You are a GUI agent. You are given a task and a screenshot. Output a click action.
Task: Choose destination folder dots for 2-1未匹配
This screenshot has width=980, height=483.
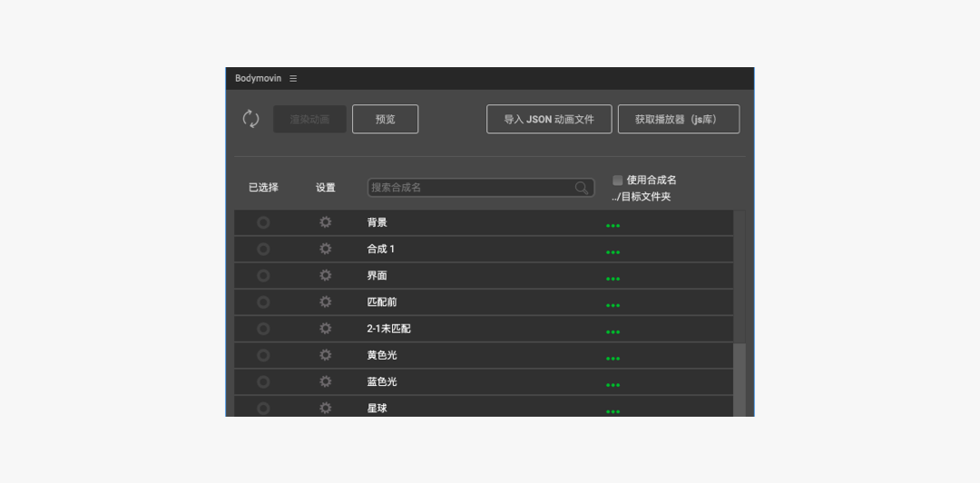[613, 332]
